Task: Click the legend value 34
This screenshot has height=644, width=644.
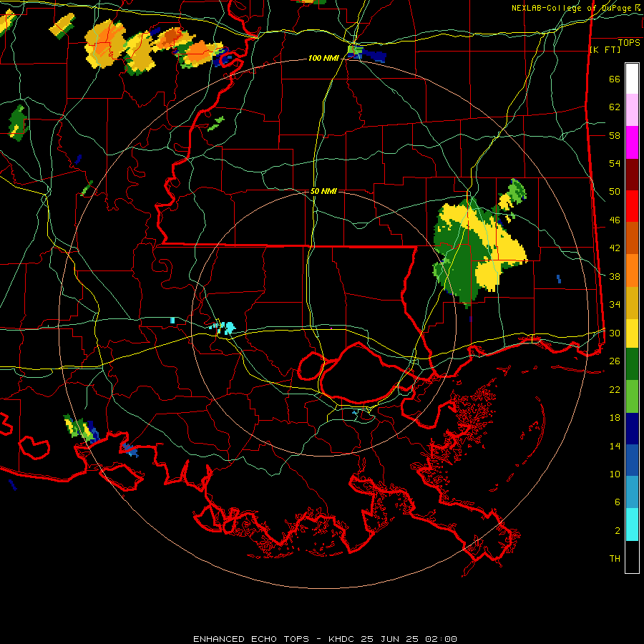Action: 615,305
